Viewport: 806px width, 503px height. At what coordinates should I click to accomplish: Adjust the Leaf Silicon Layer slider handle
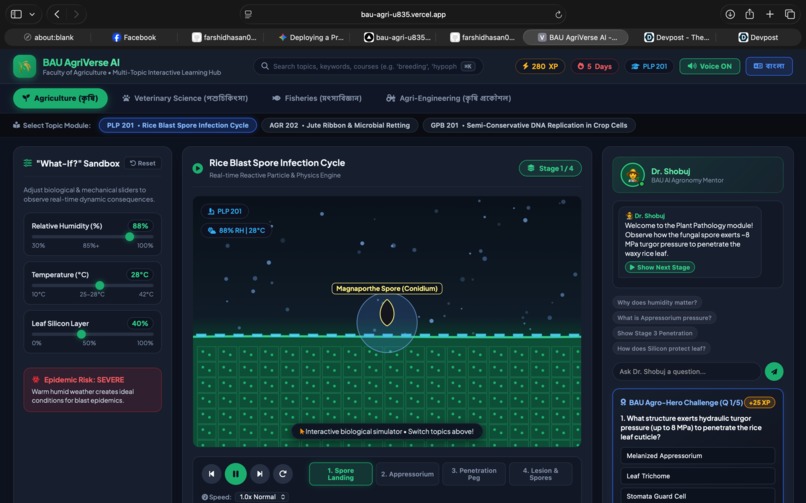click(81, 334)
